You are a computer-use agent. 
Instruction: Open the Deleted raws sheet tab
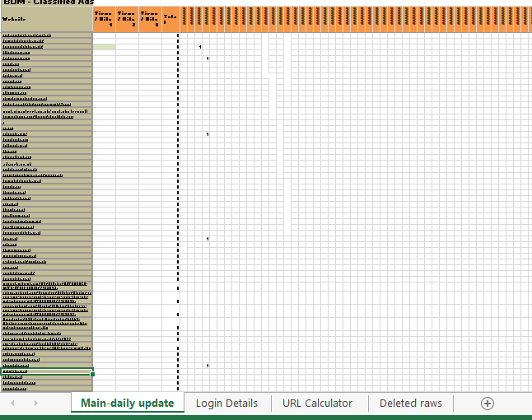point(410,403)
